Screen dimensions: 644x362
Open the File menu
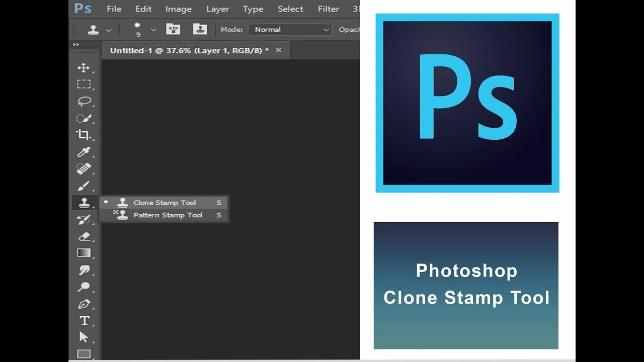[114, 9]
